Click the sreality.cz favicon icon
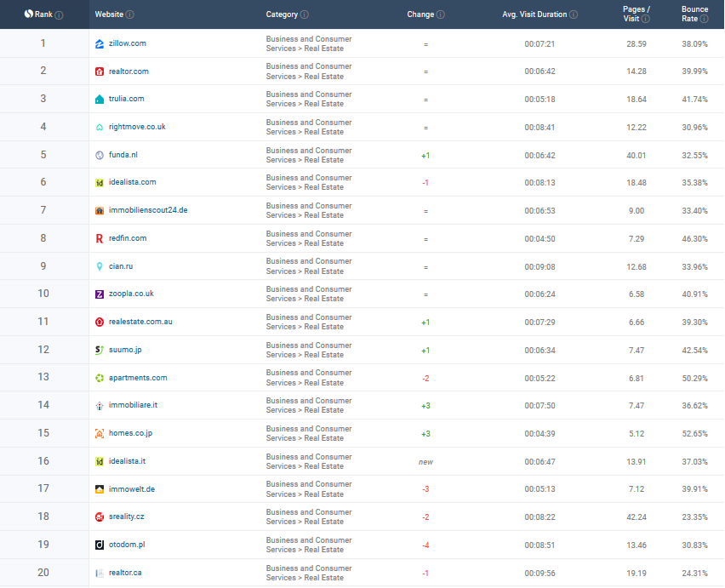The image size is (725, 588). tap(100, 517)
